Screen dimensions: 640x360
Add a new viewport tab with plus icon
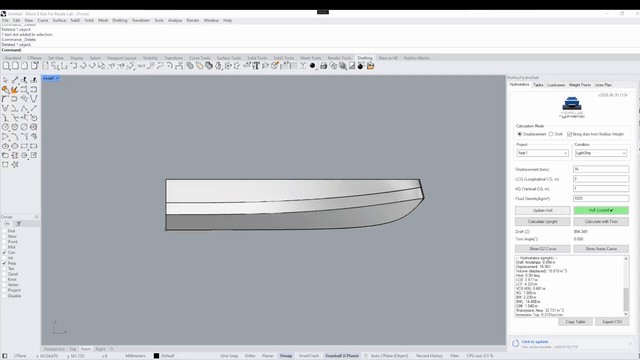pyautogui.click(x=111, y=349)
